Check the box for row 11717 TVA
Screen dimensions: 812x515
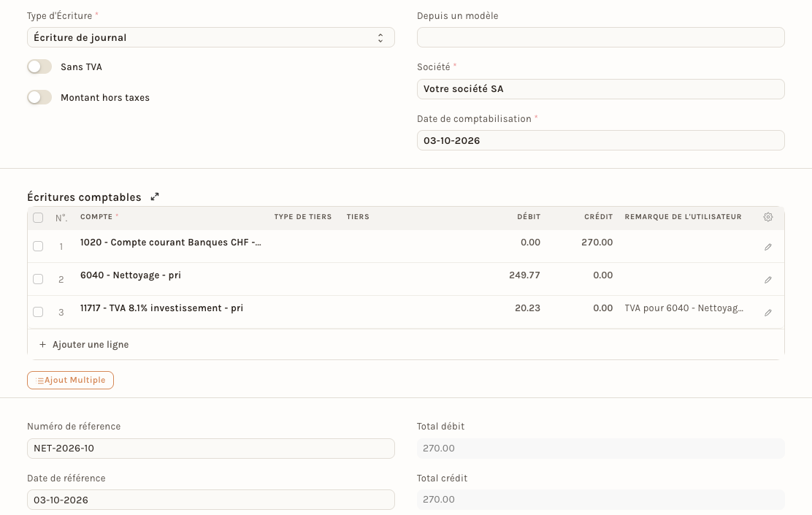[38, 312]
